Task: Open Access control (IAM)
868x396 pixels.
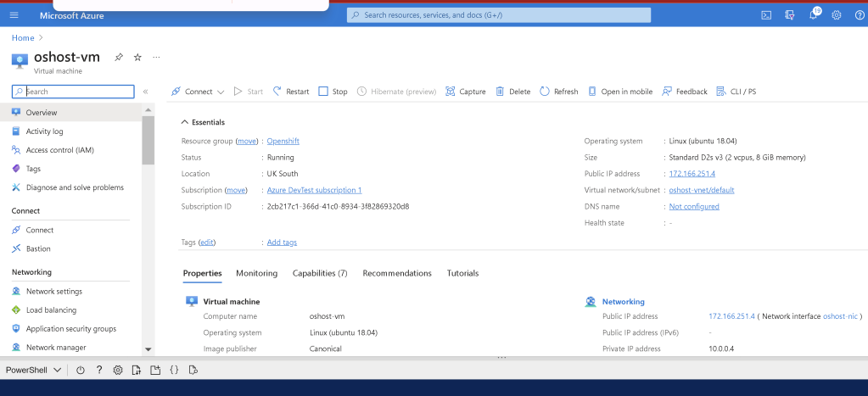Action: tap(71, 150)
